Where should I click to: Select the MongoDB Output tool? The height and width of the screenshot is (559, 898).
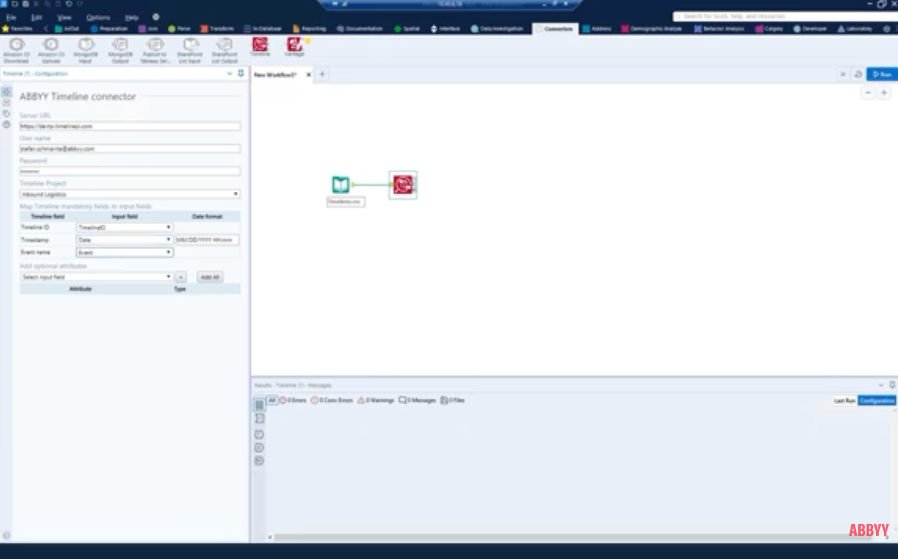click(x=120, y=50)
